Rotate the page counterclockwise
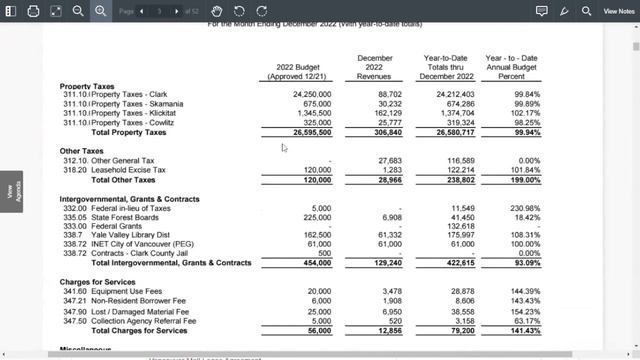The width and height of the screenshot is (640, 360). (x=240, y=11)
